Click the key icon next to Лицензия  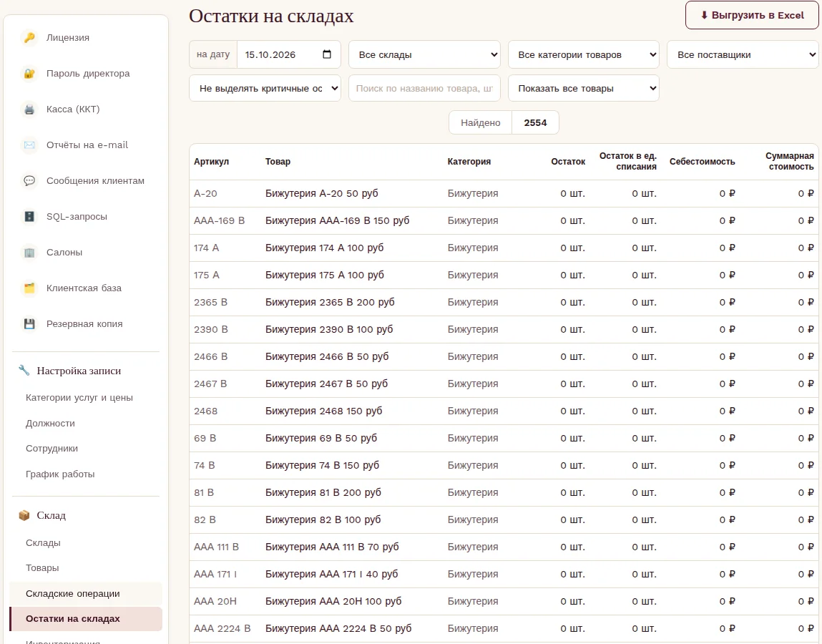pyautogui.click(x=29, y=38)
